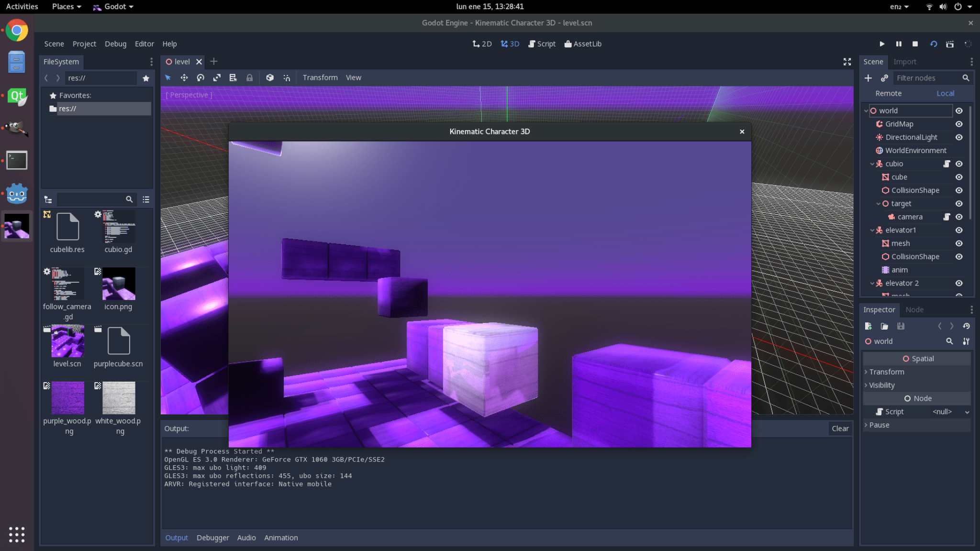
Task: Expand the Transform section in Inspector
Action: pos(886,371)
